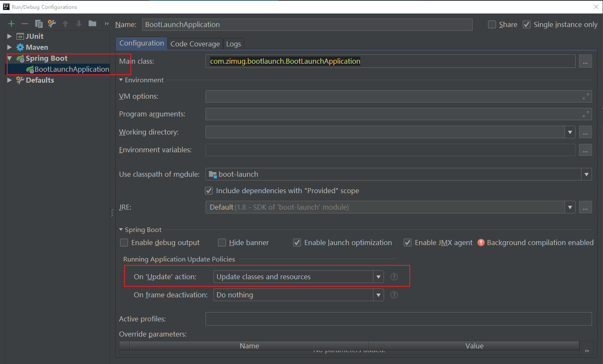Click the red minus remove configuration icon
Viewport: 603px width, 364px height.
pyautogui.click(x=25, y=24)
